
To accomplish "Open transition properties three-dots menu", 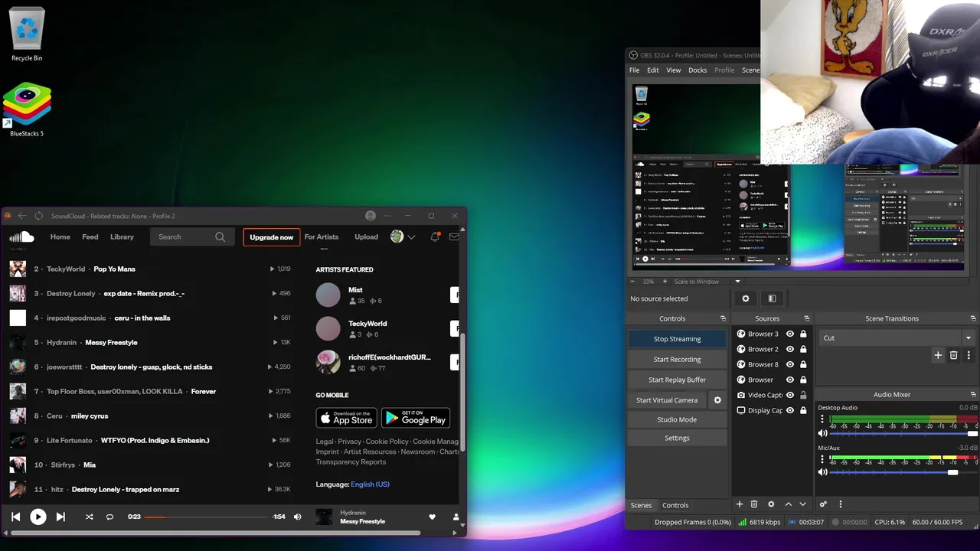I will tap(969, 355).
